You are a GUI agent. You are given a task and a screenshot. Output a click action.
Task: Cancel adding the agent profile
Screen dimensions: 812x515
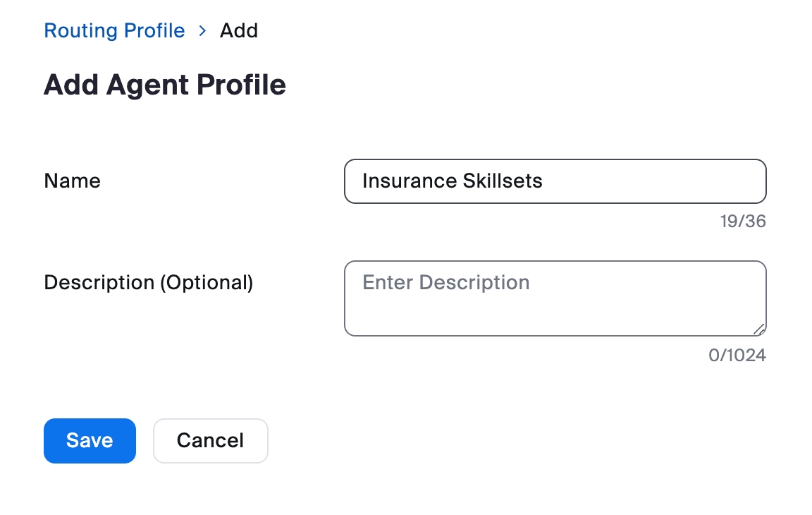click(x=210, y=441)
